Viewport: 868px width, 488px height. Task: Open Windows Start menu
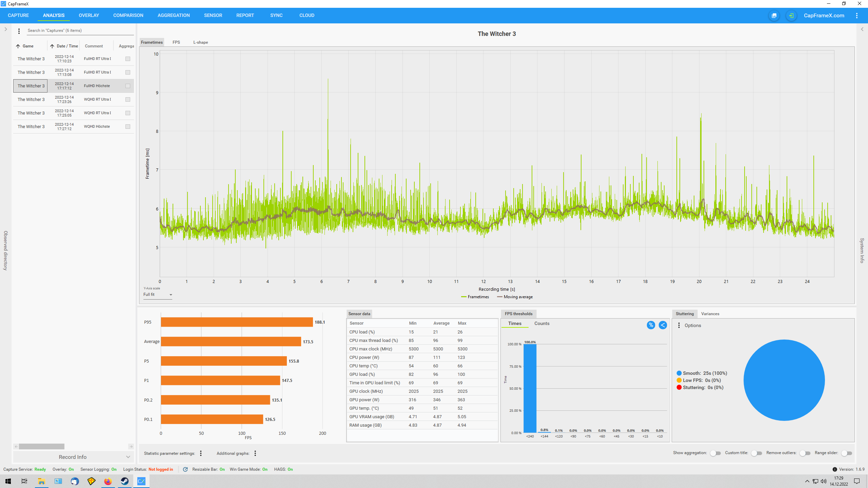point(8,481)
